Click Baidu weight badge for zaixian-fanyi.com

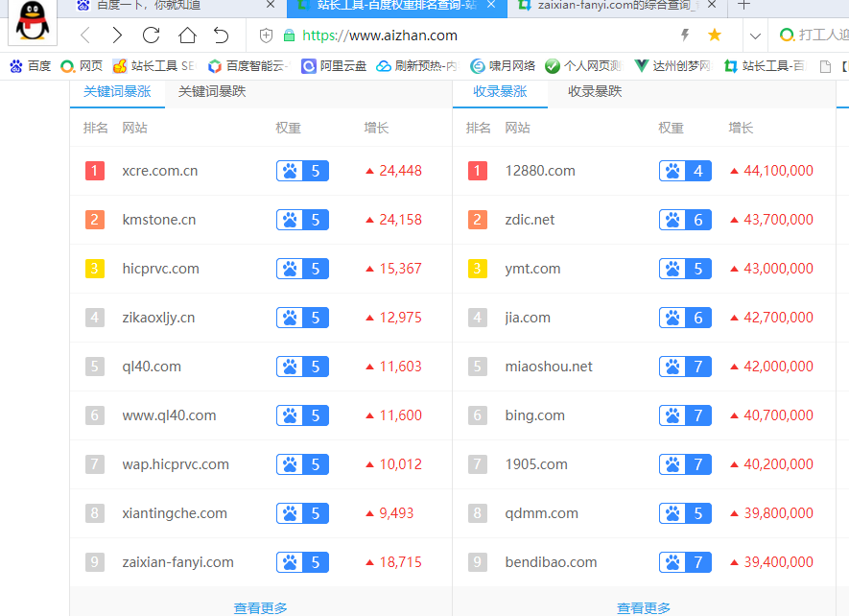coord(302,562)
